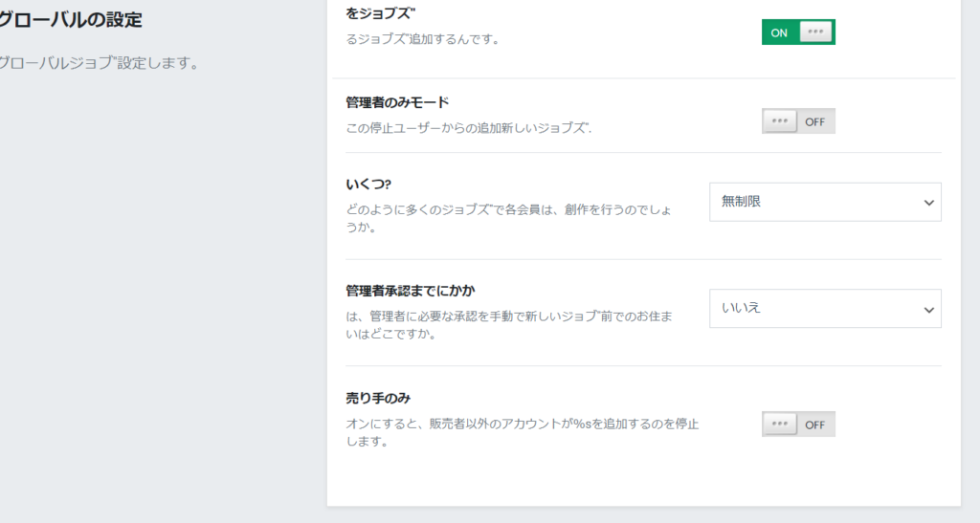Click the グローバルジョブ設定します description

(99, 63)
